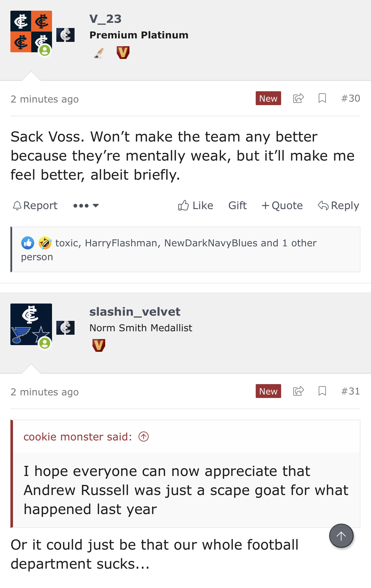The width and height of the screenshot is (371, 588).
Task: Reply to V_23's post
Action: (x=338, y=206)
